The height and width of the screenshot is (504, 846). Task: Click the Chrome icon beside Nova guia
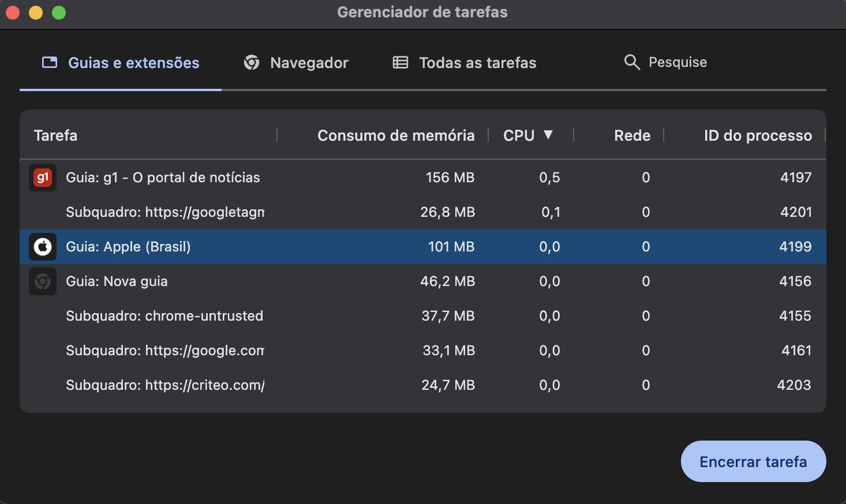[x=43, y=281]
